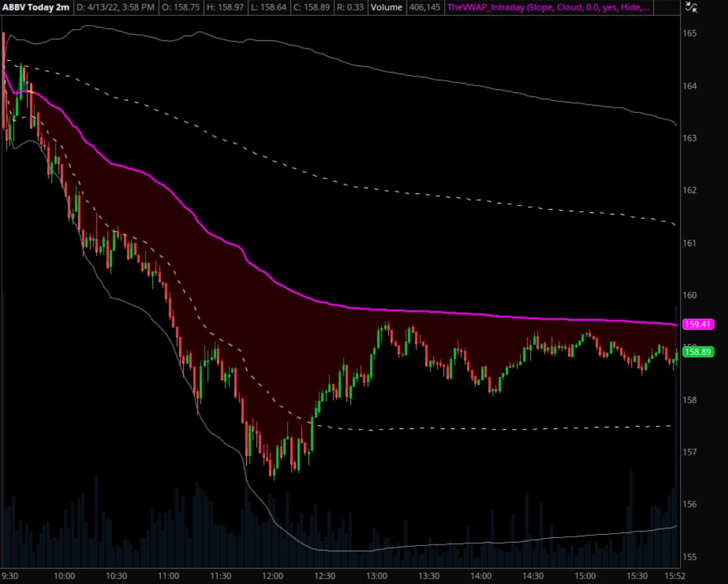728x584 pixels.
Task: Click the green 158.89 last price bubble
Action: 698,352
